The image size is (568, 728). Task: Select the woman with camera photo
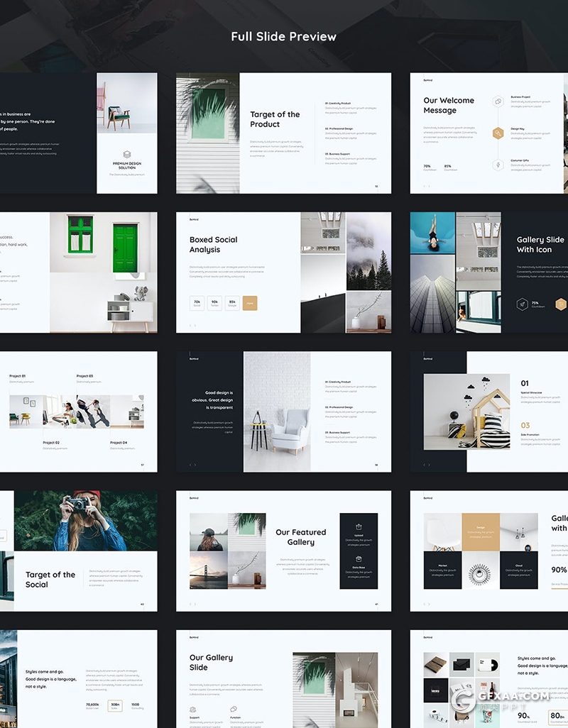[x=85, y=520]
